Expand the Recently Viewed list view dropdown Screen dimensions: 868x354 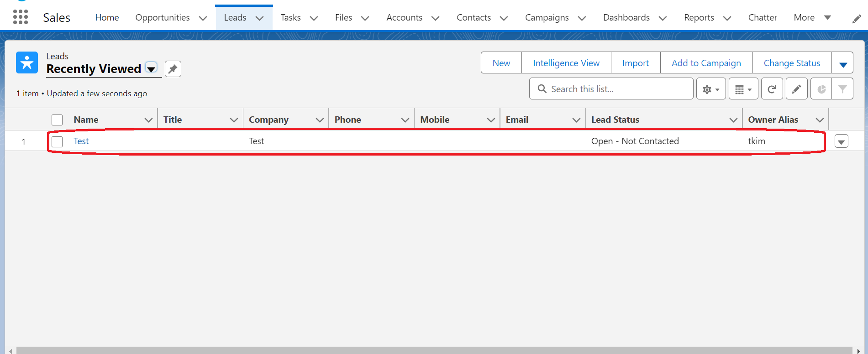[x=151, y=68]
